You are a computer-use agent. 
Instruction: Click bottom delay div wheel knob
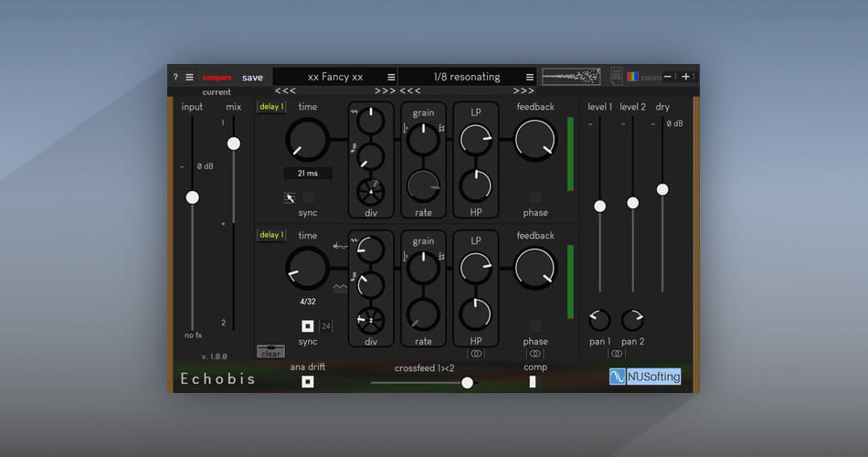click(370, 320)
